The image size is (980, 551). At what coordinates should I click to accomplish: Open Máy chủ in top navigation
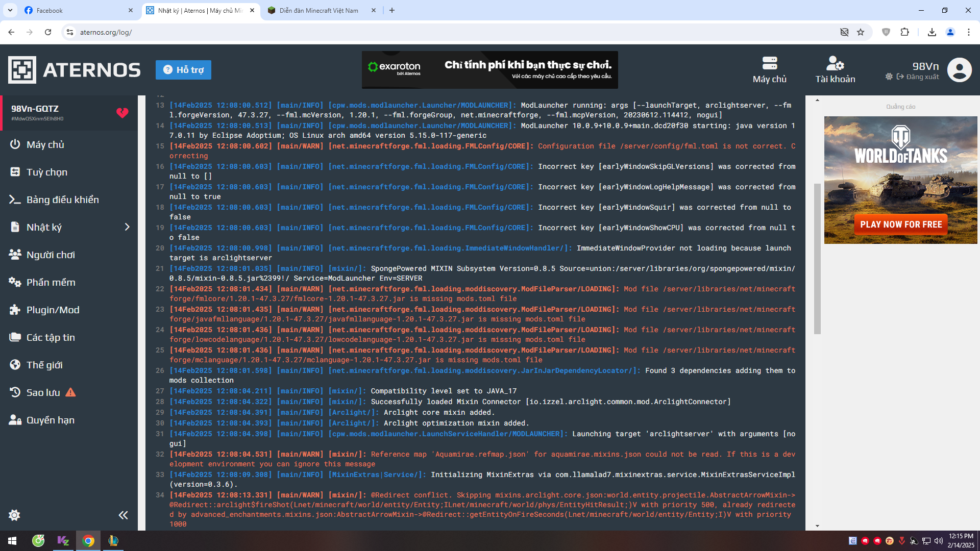click(x=769, y=70)
